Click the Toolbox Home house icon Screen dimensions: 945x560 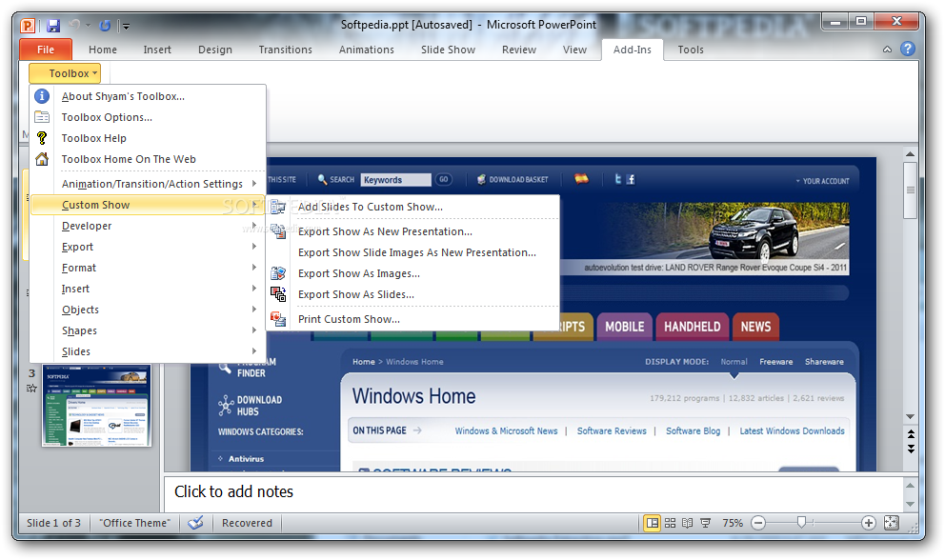42,159
